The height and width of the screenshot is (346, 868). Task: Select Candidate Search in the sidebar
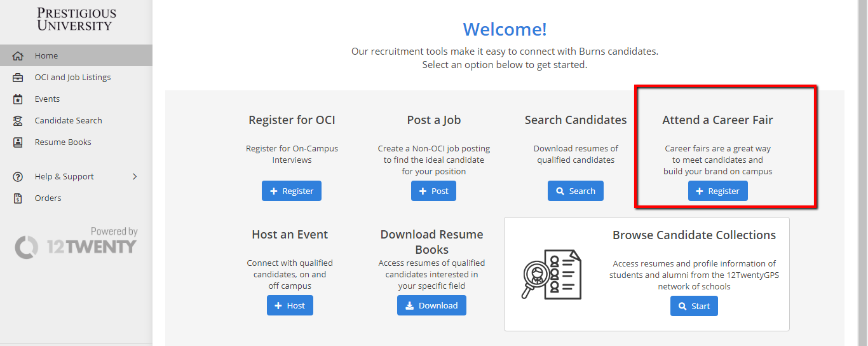tap(68, 121)
